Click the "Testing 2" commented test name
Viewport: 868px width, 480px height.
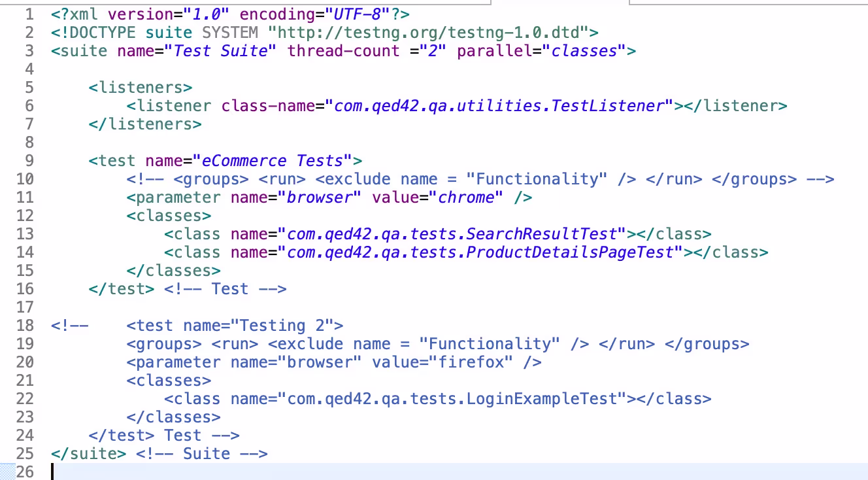282,325
